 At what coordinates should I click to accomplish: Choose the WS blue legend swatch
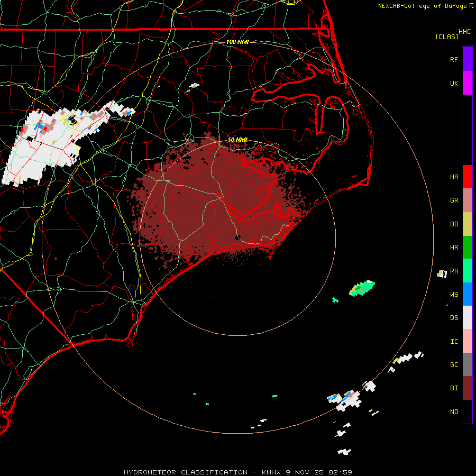click(x=467, y=294)
